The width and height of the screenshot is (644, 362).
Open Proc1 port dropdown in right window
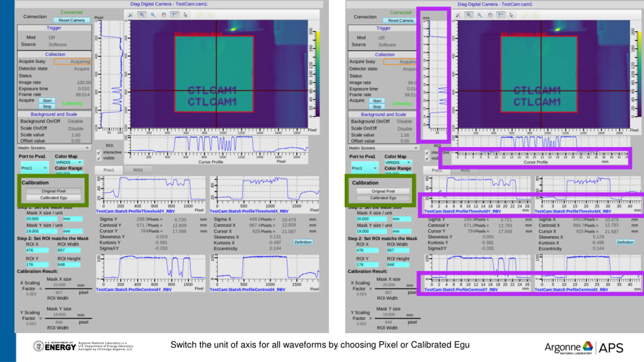(365, 168)
